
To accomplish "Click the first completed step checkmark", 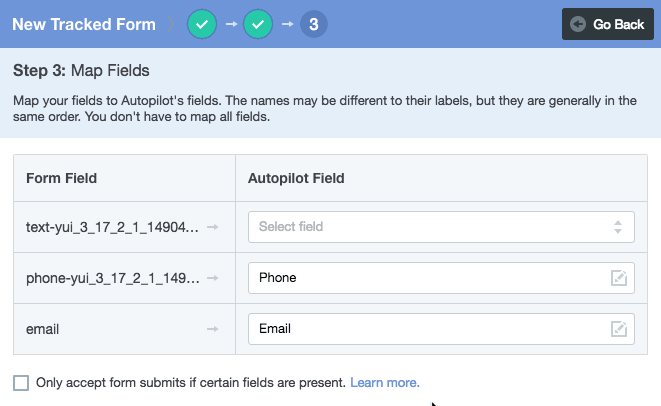I will tap(202, 24).
